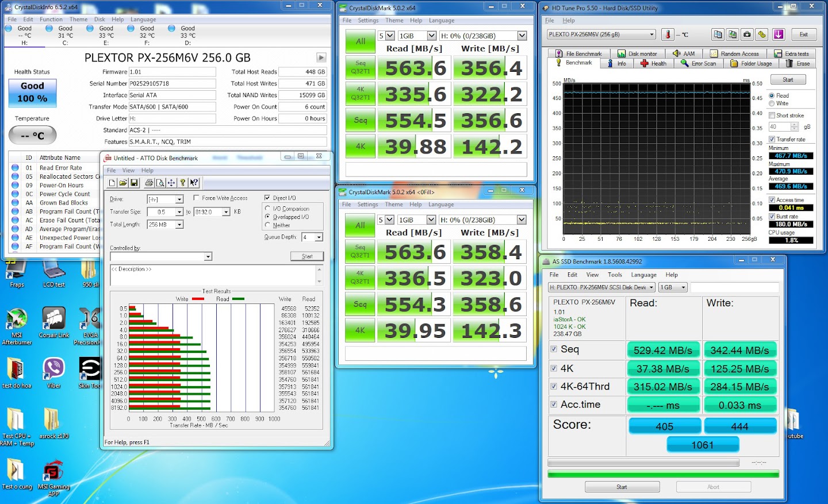
Task: Click ATTO context help arrow icon
Action: point(194,183)
